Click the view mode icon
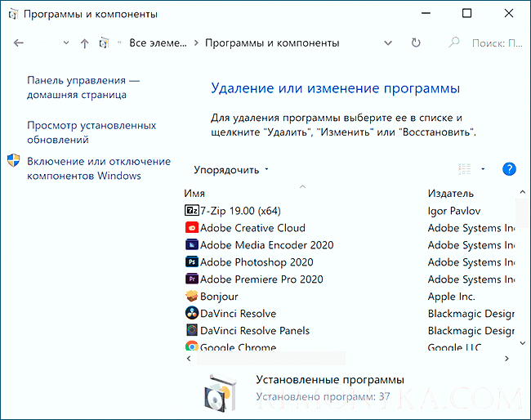This screenshot has height=420, width=531. click(x=465, y=168)
